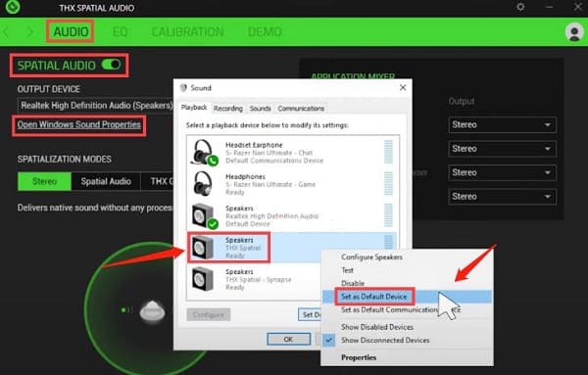Open the Output Device Realtek dropdown
Image resolution: width=588 pixels, height=375 pixels.
point(96,106)
